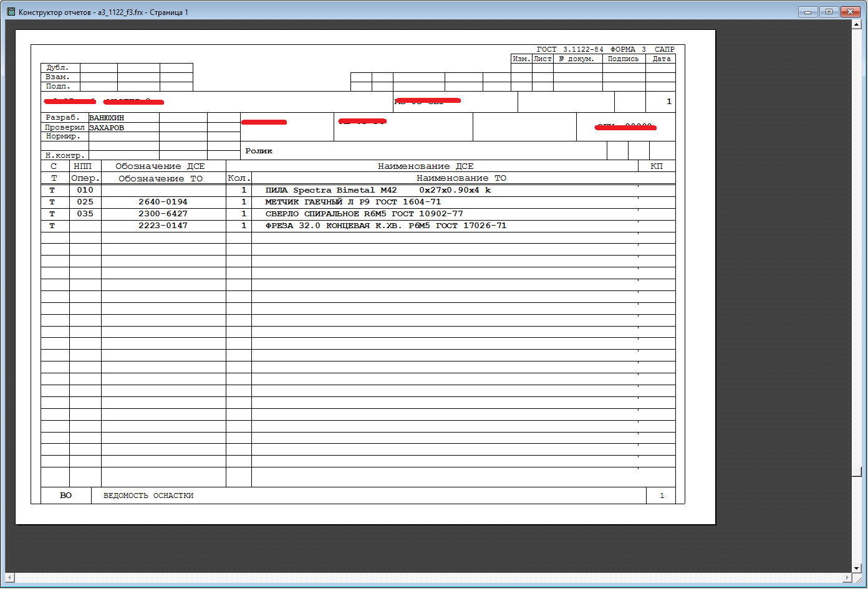Screen dimensions: 868x589
Task: Close the Конструктор отчетов window
Action: 850,12
